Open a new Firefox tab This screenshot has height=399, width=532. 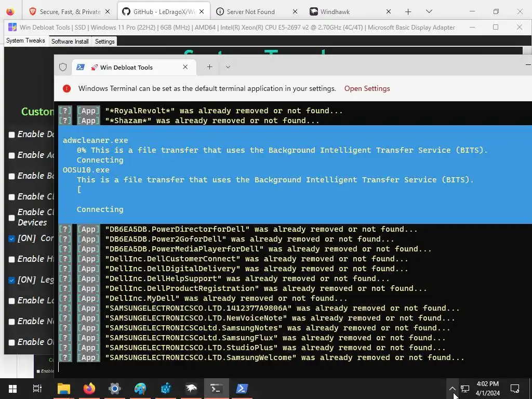408,12
